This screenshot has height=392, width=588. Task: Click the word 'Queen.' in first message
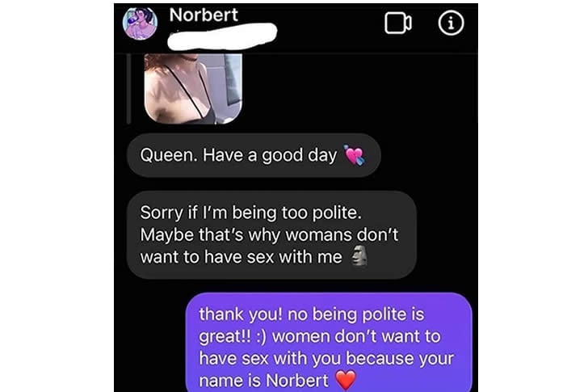tap(168, 155)
